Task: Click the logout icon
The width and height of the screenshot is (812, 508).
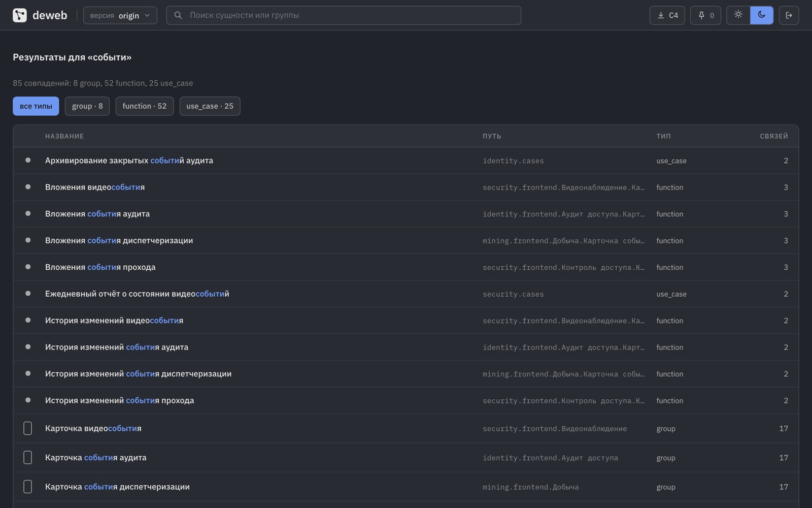Action: click(x=789, y=15)
